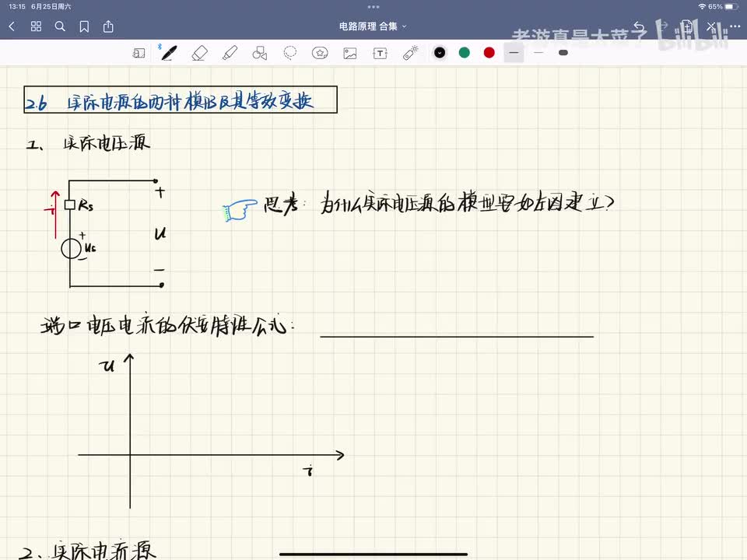
Task: Tap the u axis label on graph
Action: (x=107, y=366)
